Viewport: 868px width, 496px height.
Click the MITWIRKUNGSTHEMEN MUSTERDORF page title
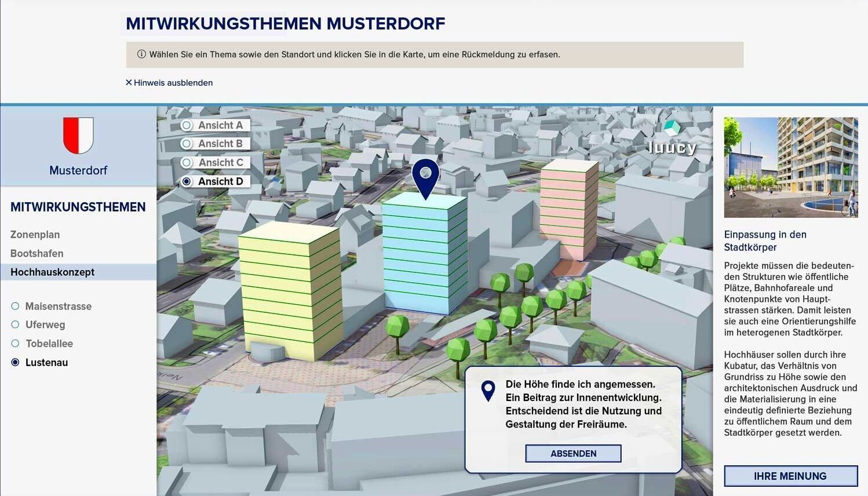coord(286,24)
